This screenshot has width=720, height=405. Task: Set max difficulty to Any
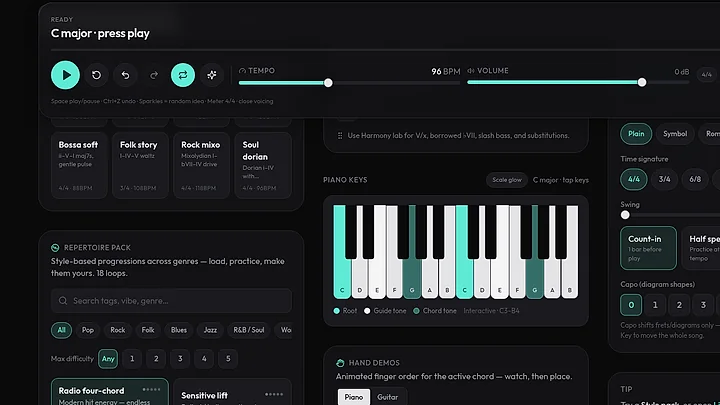click(108, 359)
